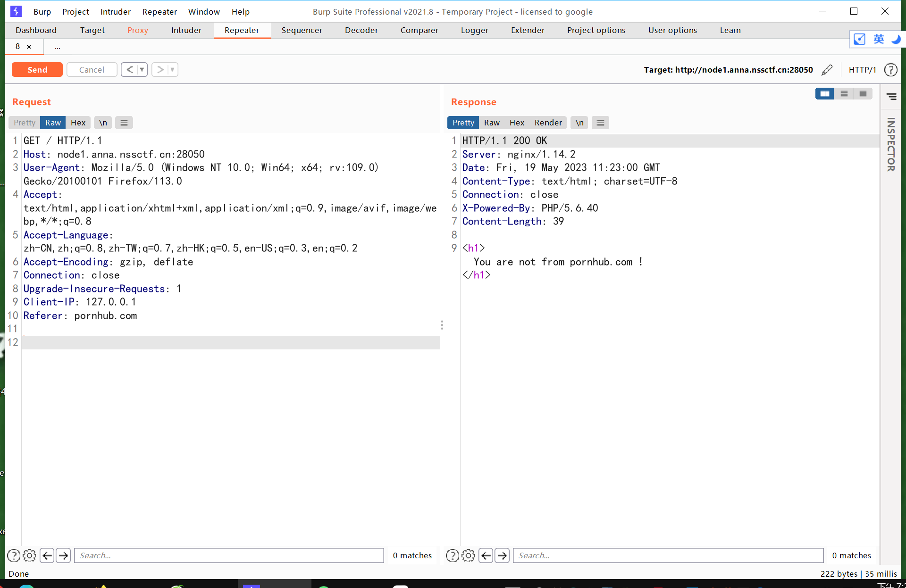Click the orange Send button
The image size is (906, 588).
coord(37,70)
